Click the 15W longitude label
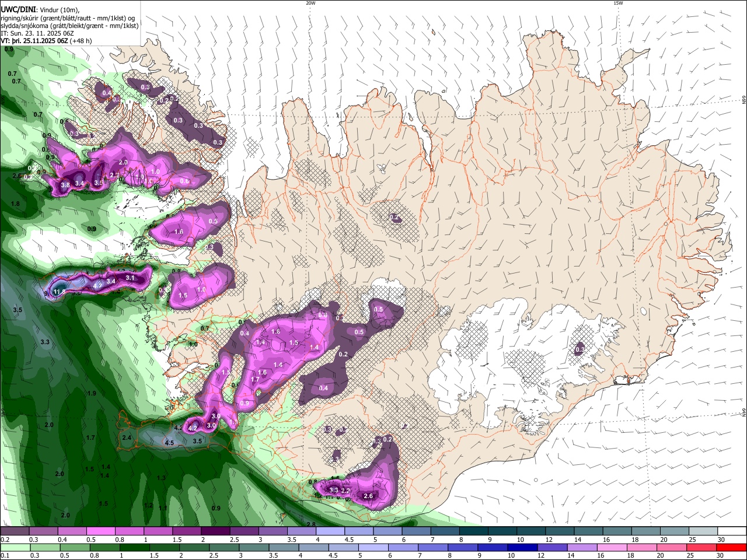 [x=618, y=3]
